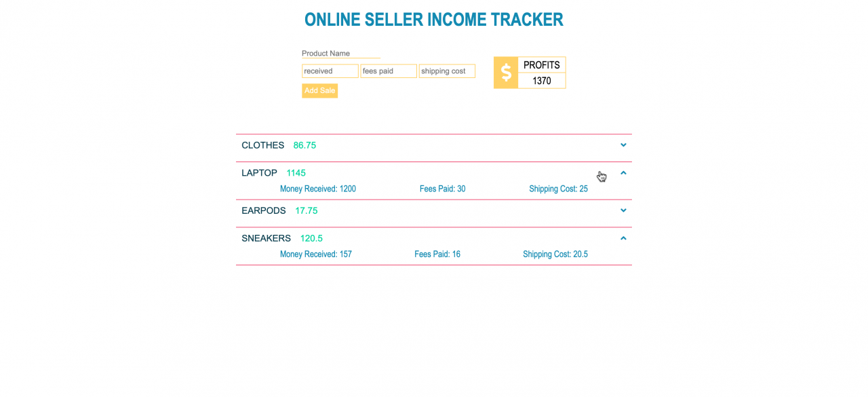Viewport: 868px width, 397px height.
Task: Select the fees paid input box
Action: click(x=389, y=71)
